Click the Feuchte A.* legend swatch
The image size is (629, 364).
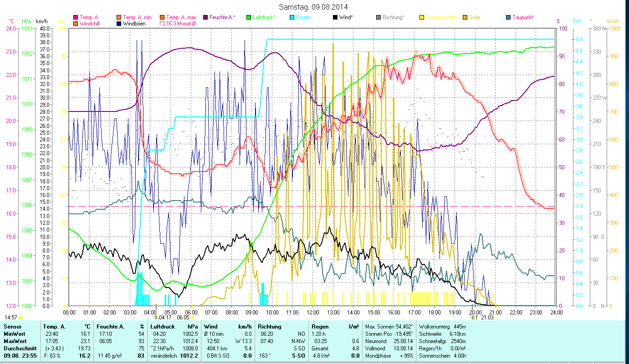(x=205, y=17)
